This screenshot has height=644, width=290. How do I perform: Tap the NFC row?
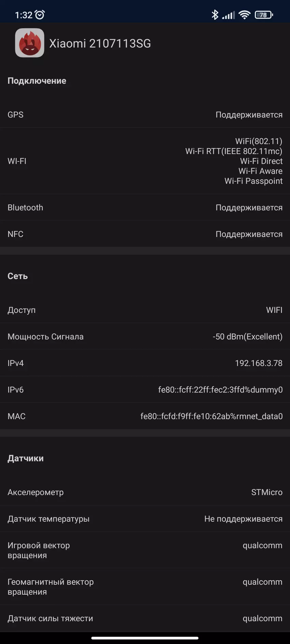tap(145, 234)
